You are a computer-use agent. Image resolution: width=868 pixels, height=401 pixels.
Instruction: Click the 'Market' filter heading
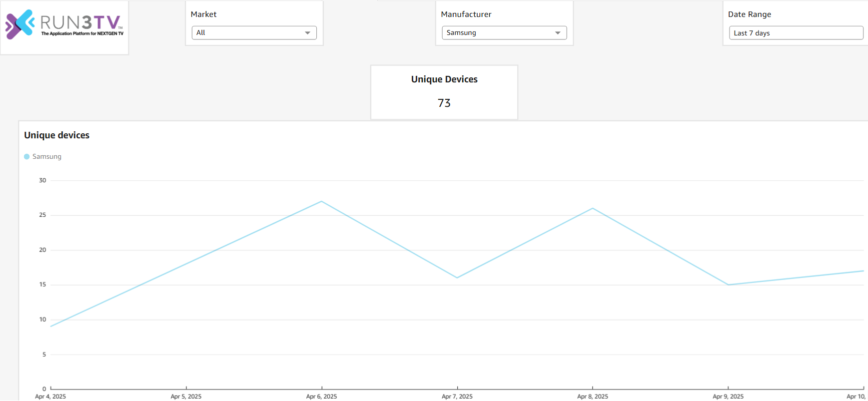point(203,14)
